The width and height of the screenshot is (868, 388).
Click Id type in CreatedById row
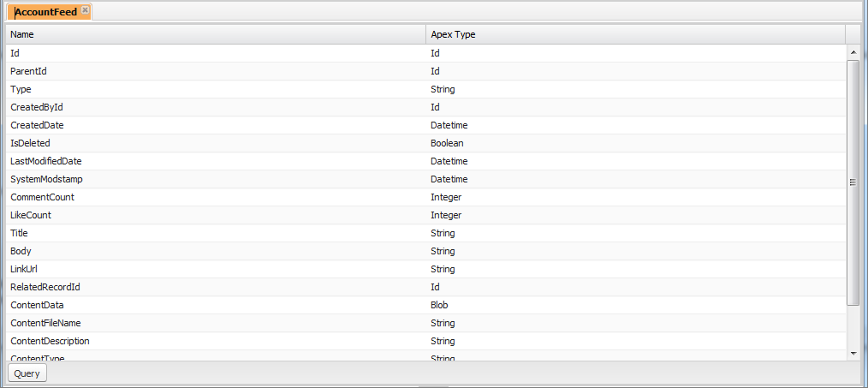435,107
